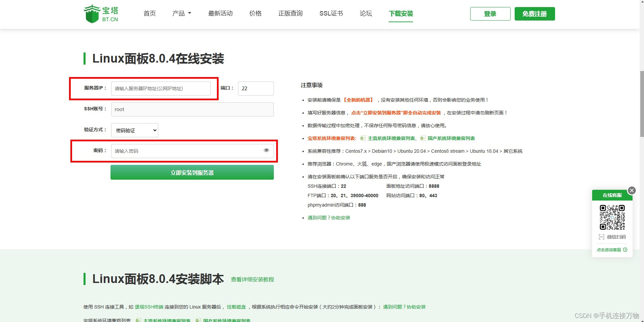Click the customer service QR code

click(x=612, y=217)
